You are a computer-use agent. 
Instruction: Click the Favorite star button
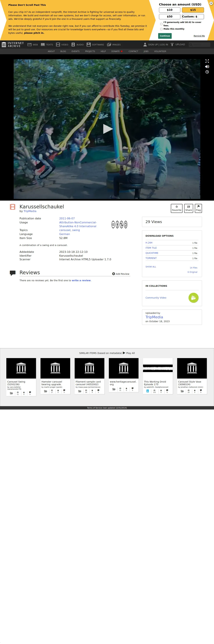[177, 208]
